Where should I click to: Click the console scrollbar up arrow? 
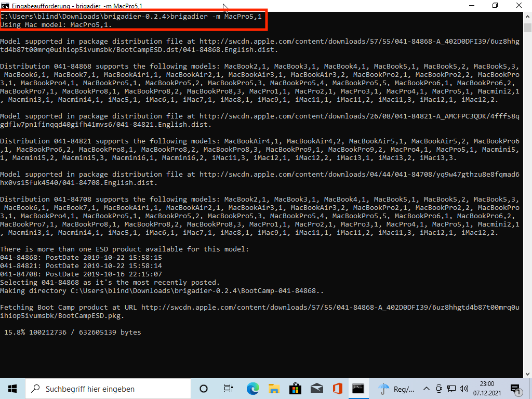click(x=527, y=16)
